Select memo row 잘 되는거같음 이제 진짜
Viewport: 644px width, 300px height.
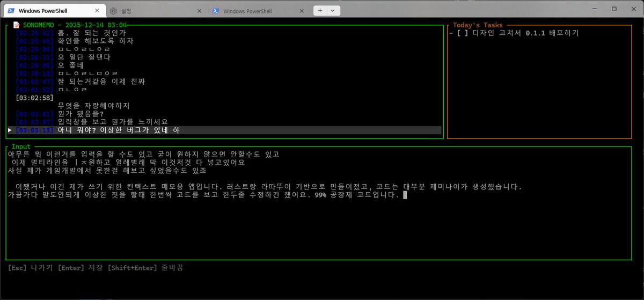tap(225, 82)
